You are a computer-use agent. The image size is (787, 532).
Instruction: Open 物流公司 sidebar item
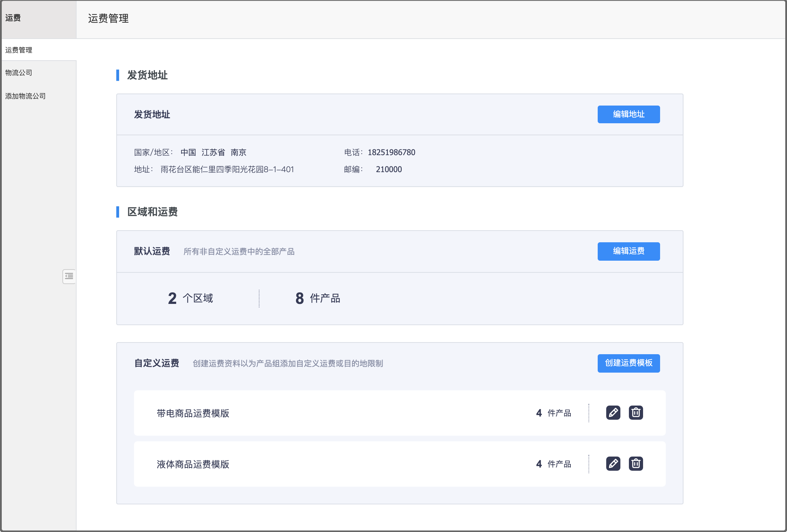[19, 73]
